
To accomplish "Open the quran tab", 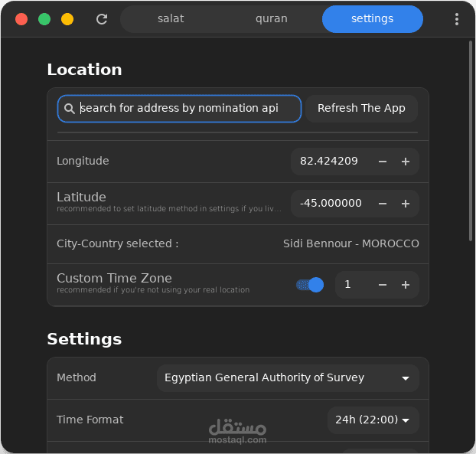I will [272, 19].
